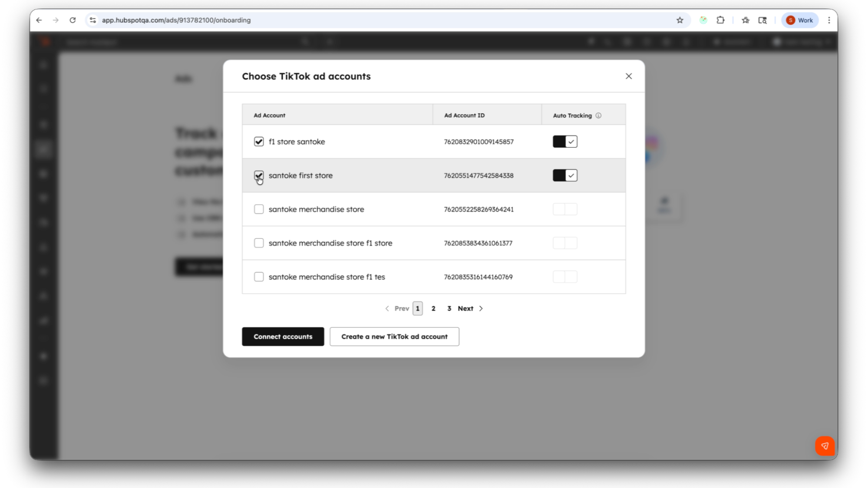Select pagination page 1

(x=418, y=309)
